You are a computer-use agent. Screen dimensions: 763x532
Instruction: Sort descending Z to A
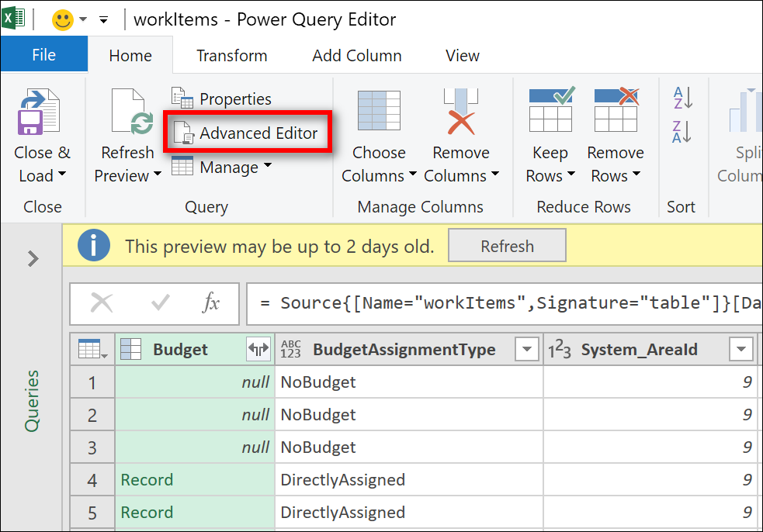[682, 131]
